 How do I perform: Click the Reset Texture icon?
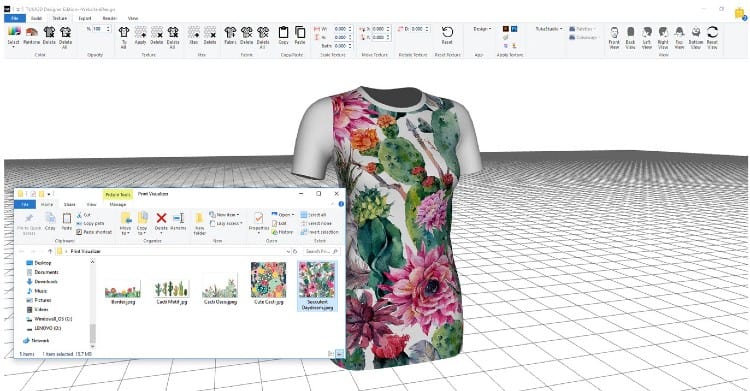(447, 36)
